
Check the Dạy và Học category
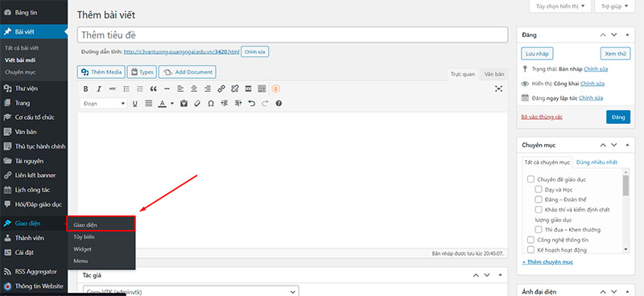(539, 190)
